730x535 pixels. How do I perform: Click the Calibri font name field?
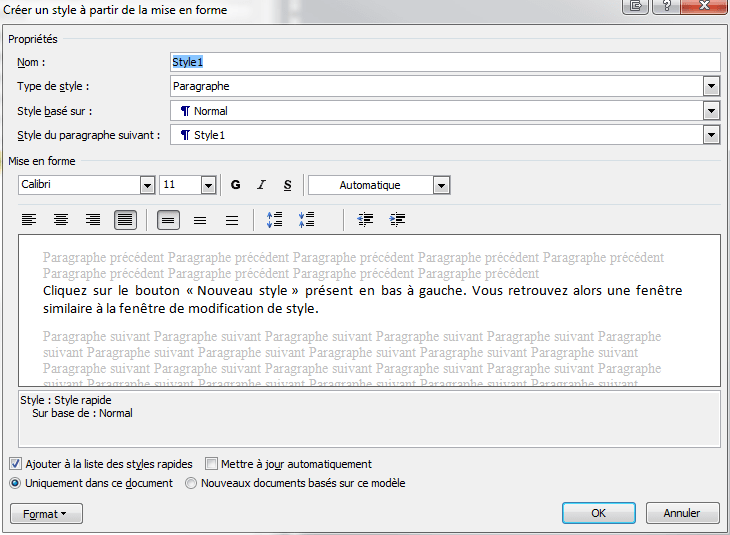tap(79, 185)
